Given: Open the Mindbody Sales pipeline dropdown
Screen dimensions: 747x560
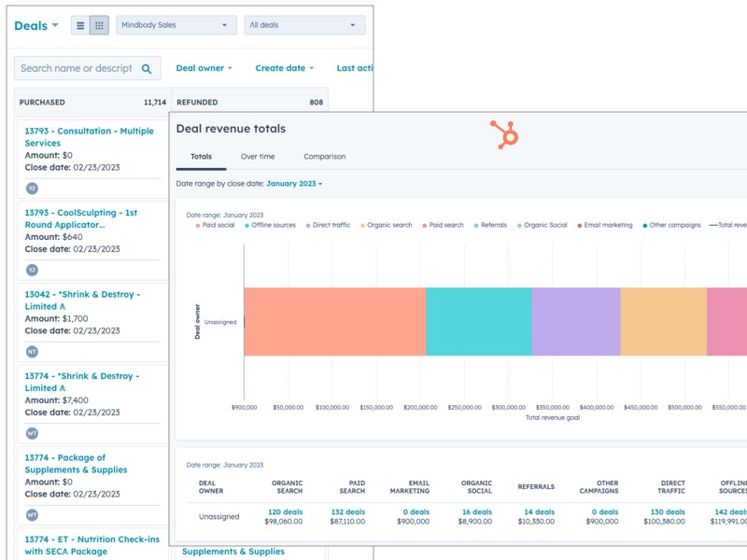Looking at the screenshot, I should click(176, 25).
